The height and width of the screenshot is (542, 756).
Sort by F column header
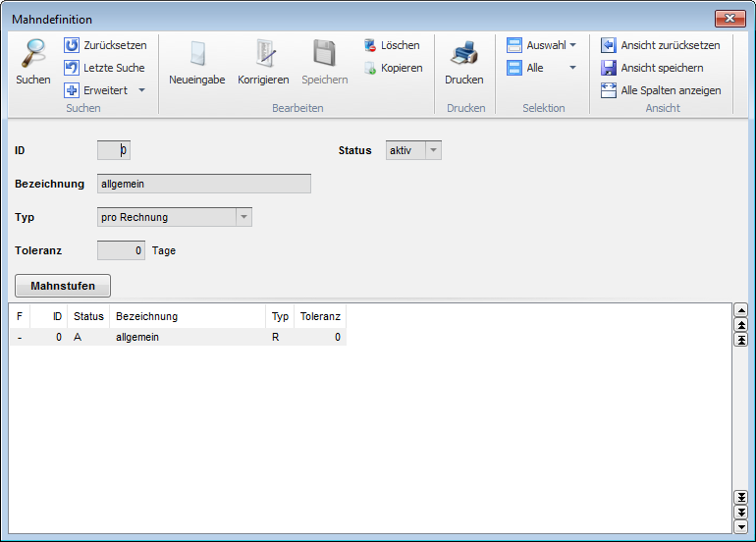pos(20,316)
